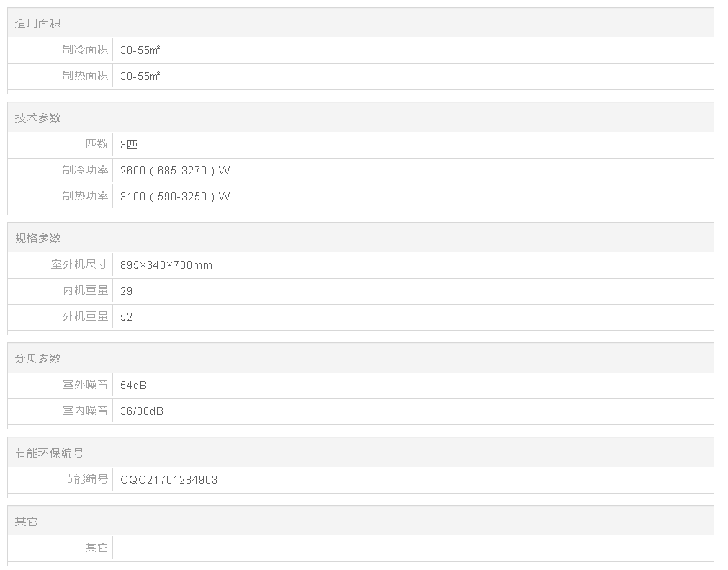Viewport: 728px width, 570px height.
Task: Click the 制冷功率 2600 W value
Action: 175,171
